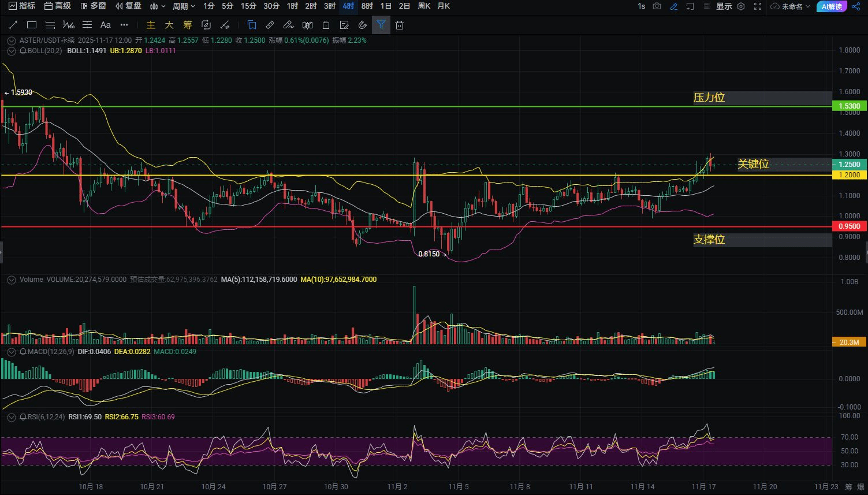This screenshot has height=495, width=868.
Task: Take a chart screenshot with camera icon
Action: point(657,6)
